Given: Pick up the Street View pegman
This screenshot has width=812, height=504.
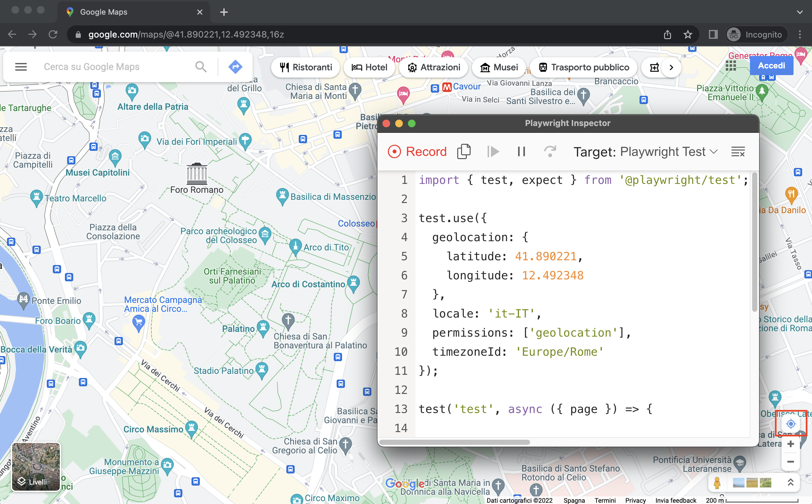Looking at the screenshot, I should coord(717,482).
